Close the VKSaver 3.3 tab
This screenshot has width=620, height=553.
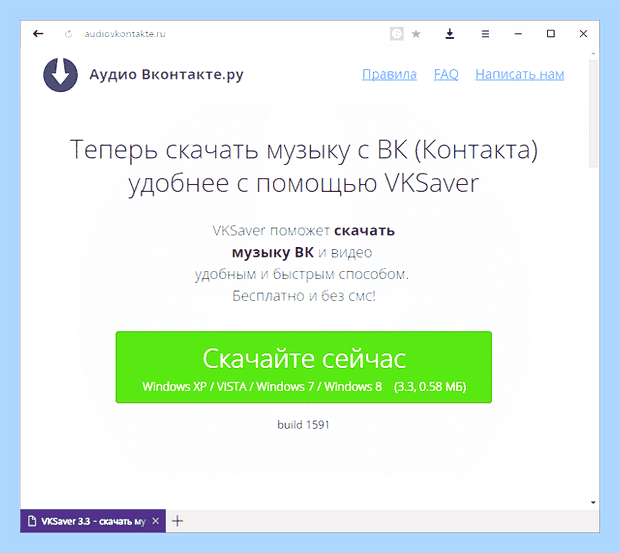click(x=156, y=521)
